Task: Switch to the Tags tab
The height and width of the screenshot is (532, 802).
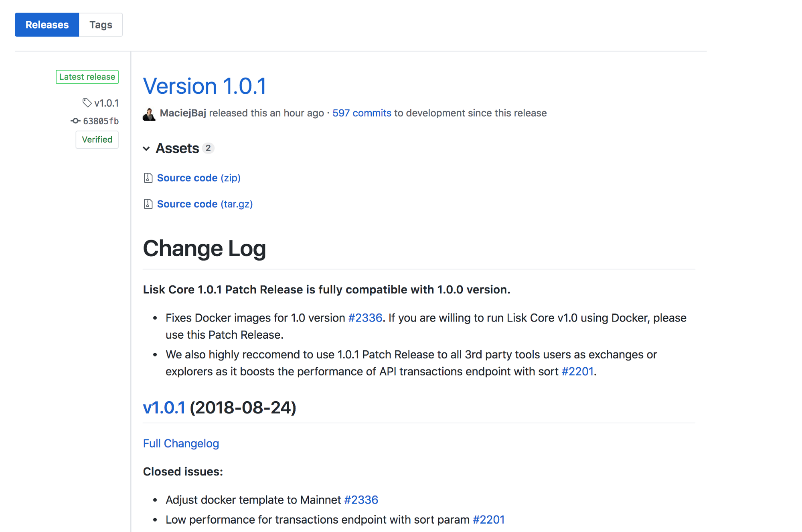Action: point(101,25)
